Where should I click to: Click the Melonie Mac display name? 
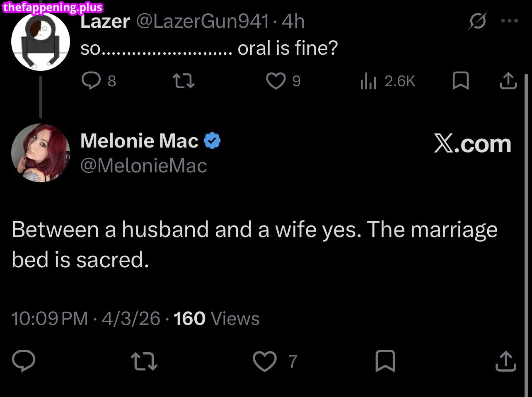tap(139, 141)
